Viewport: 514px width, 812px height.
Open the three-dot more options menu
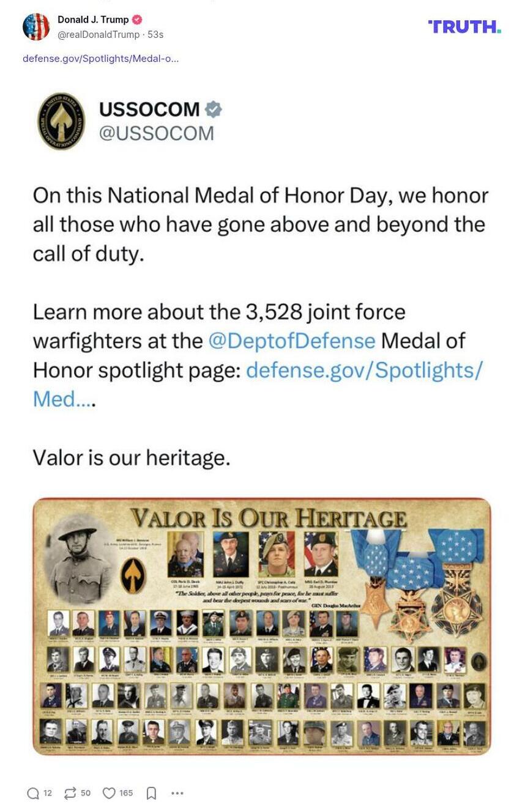[177, 793]
